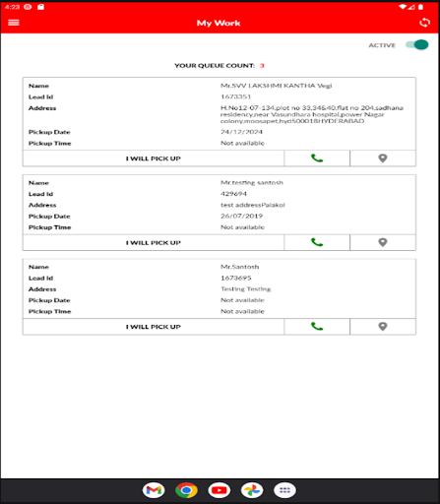This screenshot has width=440, height=504.
Task: Open Google Photos from the dock
Action: (252, 490)
